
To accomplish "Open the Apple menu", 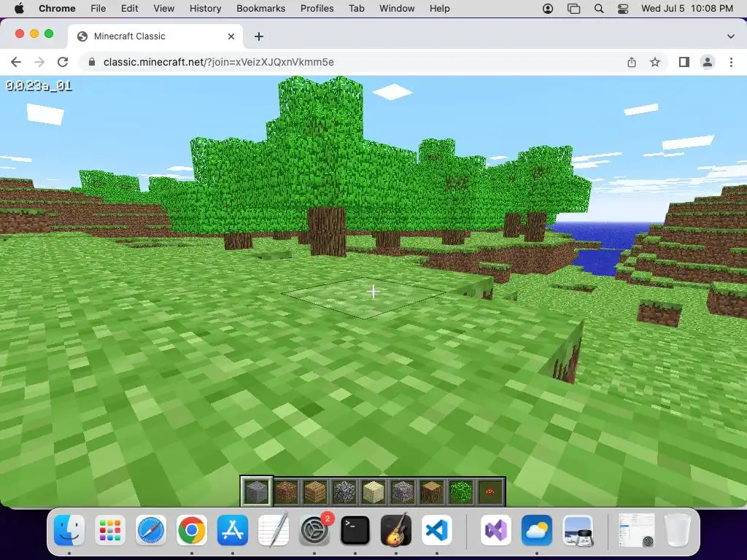I will pyautogui.click(x=19, y=8).
